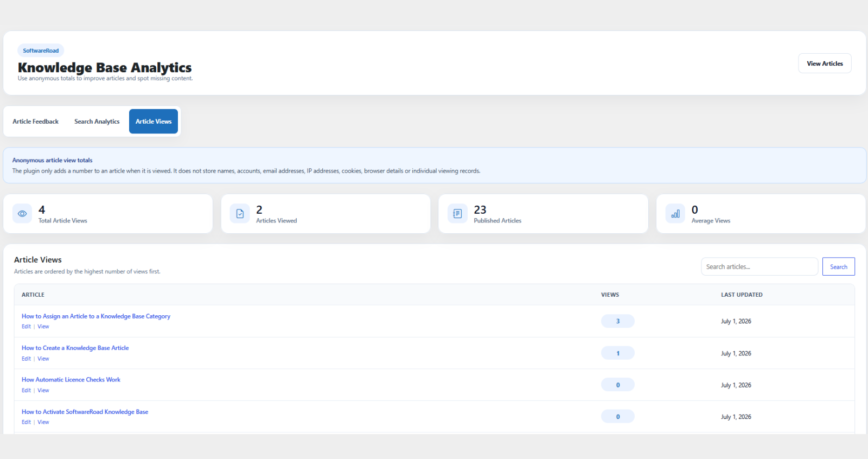Click the list icon on Published Articles card
This screenshot has width=868, height=459.
tap(457, 214)
